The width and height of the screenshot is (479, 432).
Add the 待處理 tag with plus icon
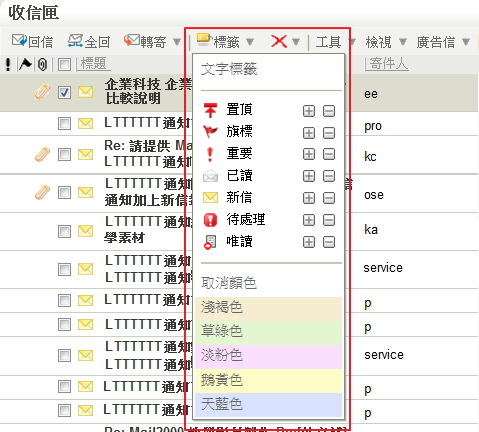point(309,220)
